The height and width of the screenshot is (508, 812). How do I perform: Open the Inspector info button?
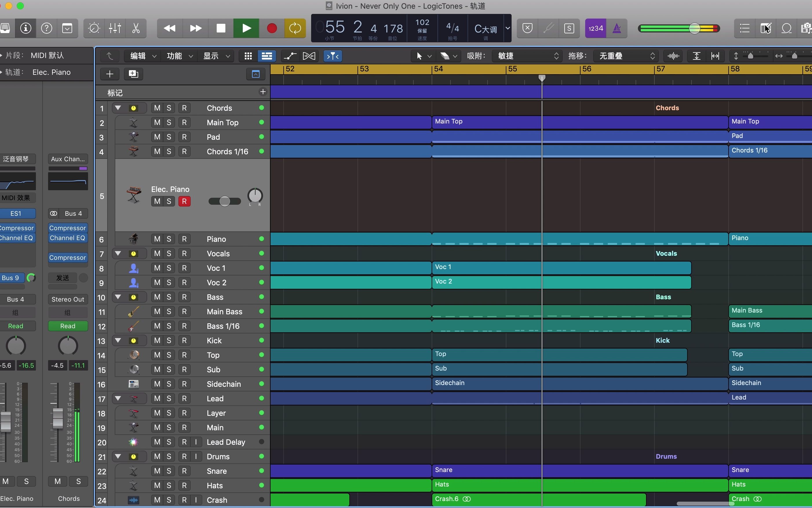26,28
